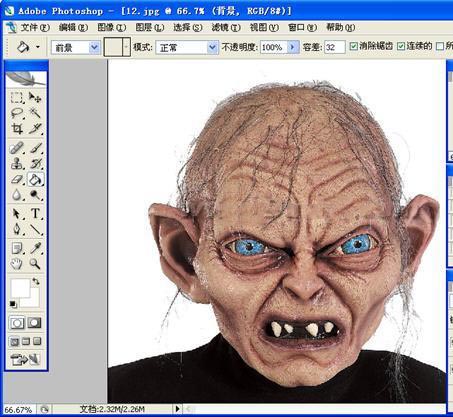Select the Line tool
The width and height of the screenshot is (453, 417).
[35, 229]
